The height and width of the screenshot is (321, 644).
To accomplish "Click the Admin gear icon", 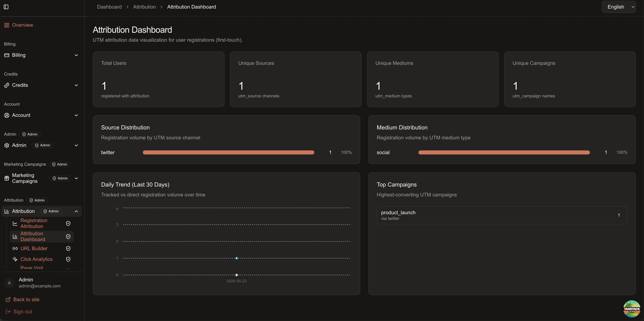I will coord(7,145).
